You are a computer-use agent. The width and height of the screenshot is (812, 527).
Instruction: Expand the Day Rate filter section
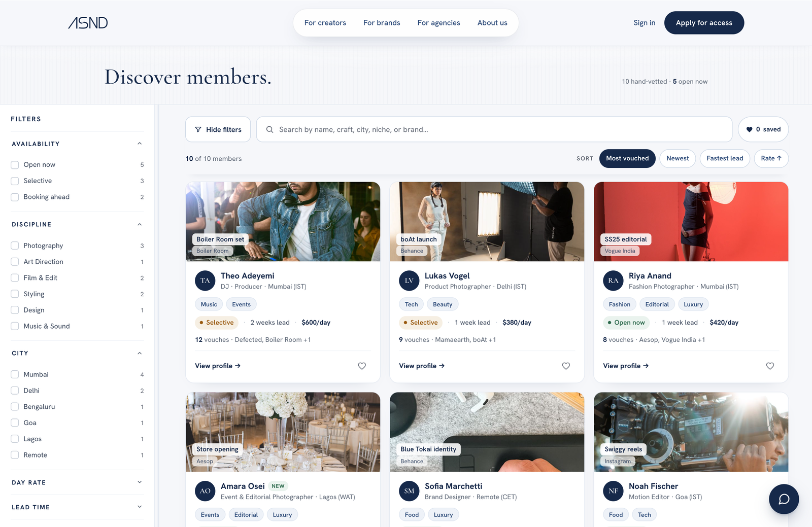[x=77, y=482]
